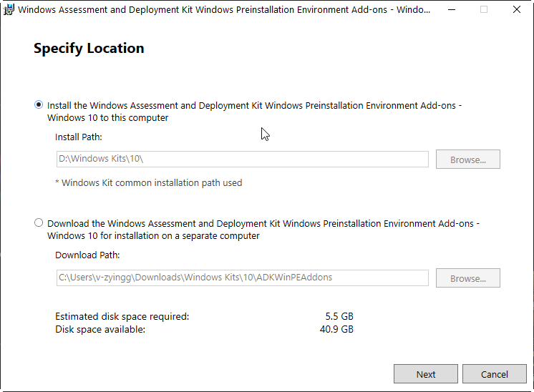Click the Install Path text field
Screen dimensions: 534x392
point(242,160)
